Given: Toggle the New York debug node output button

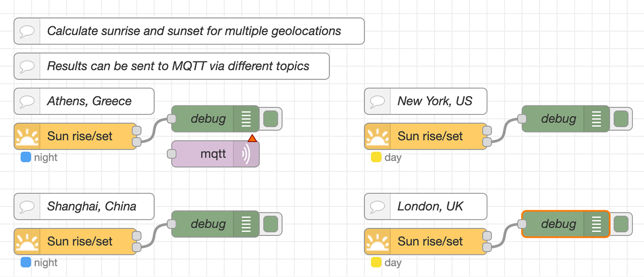Looking at the screenshot, I should [621, 119].
